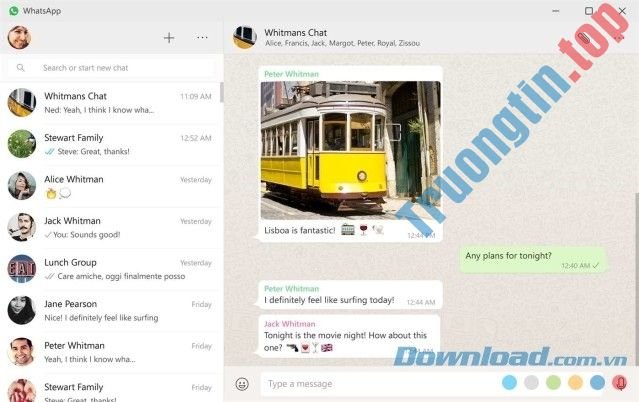Minimize the WhatsApp window
639x402 pixels.
(555, 11)
